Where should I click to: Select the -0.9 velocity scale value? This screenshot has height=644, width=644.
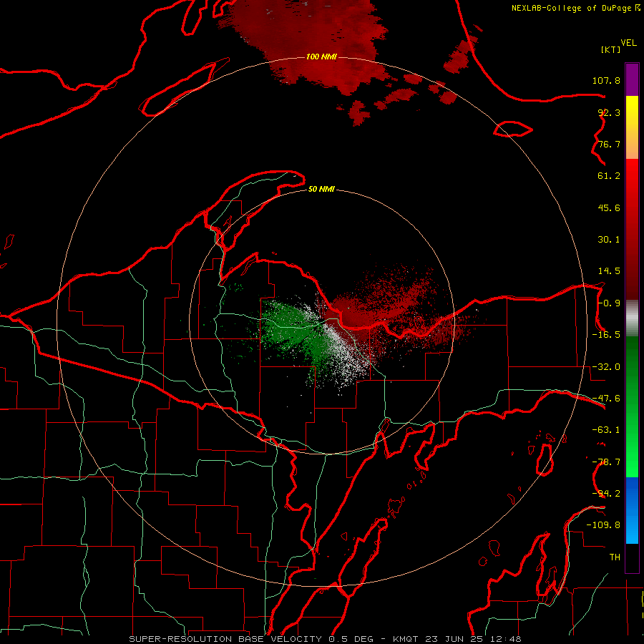click(x=609, y=303)
